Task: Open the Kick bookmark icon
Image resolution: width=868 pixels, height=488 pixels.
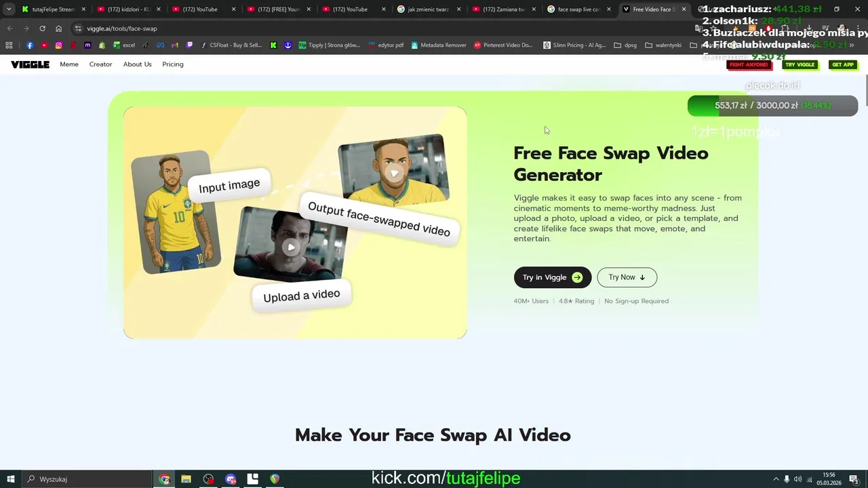Action: point(273,45)
